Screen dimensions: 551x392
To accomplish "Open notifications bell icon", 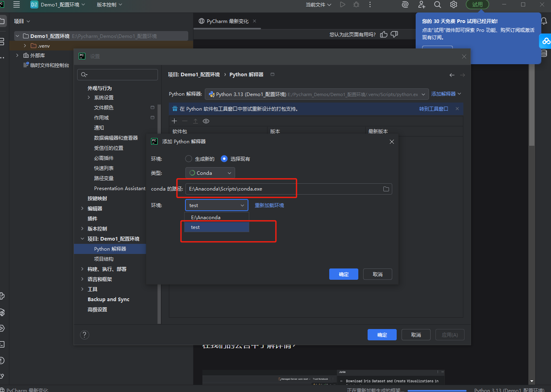I will coord(544,21).
